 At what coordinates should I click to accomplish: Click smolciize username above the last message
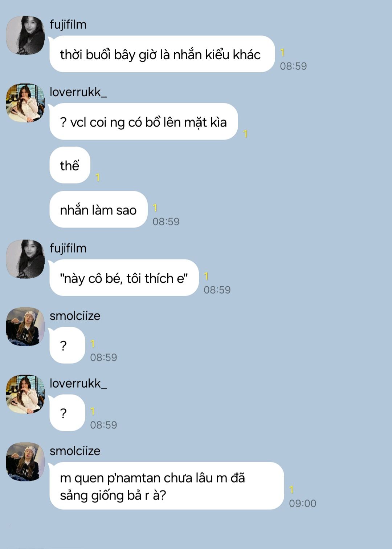pos(75,451)
